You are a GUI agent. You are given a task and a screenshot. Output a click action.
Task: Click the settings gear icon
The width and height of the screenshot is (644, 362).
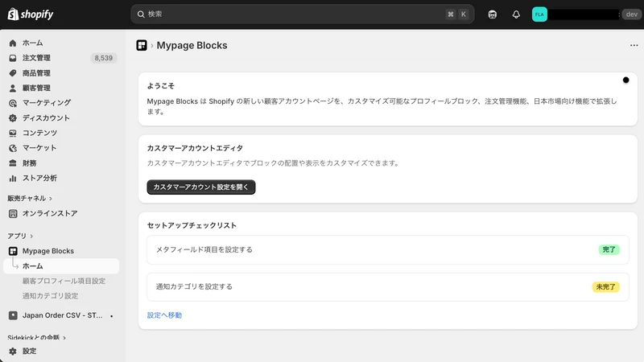[x=13, y=352]
